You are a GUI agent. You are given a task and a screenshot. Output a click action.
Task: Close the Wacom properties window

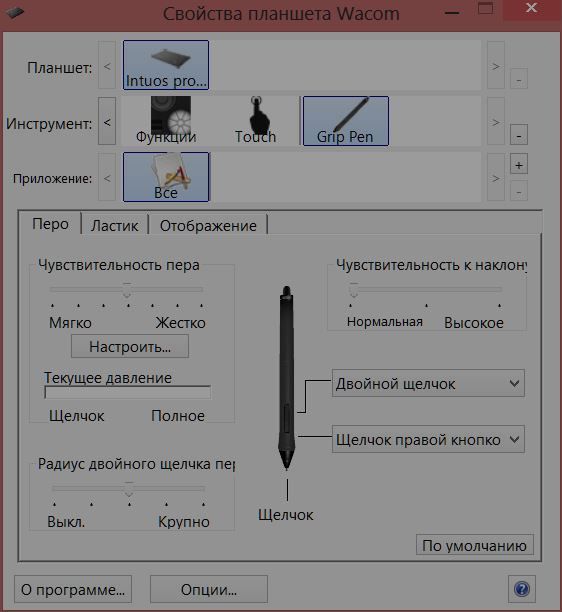532,8
